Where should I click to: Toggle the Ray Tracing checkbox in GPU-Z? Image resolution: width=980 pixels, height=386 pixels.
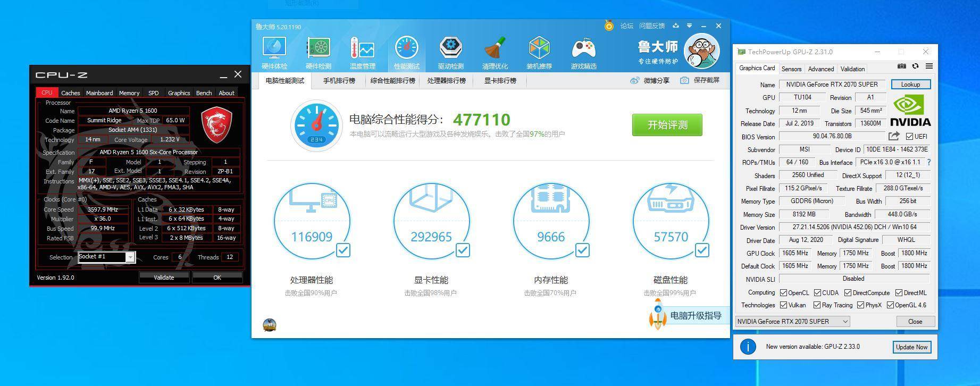[817, 305]
